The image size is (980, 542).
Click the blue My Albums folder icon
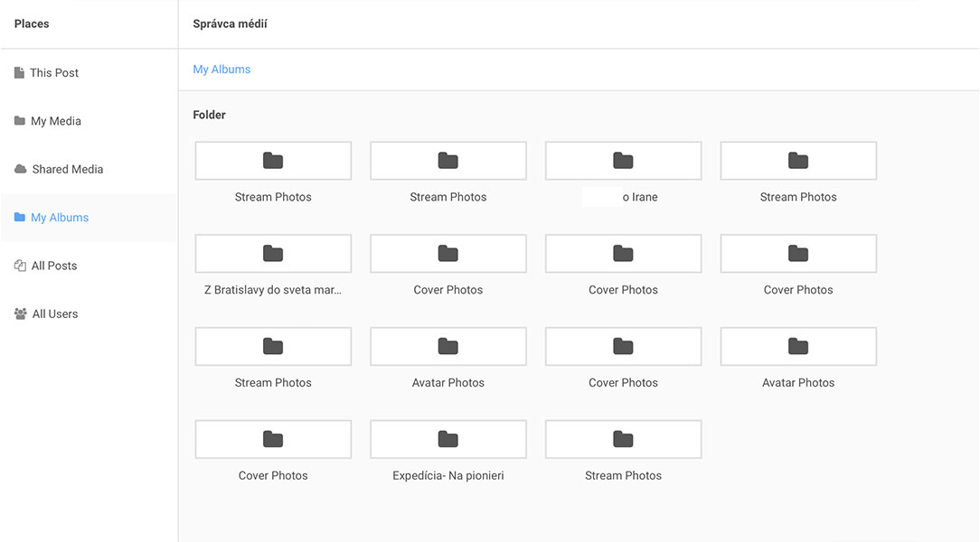tap(20, 217)
